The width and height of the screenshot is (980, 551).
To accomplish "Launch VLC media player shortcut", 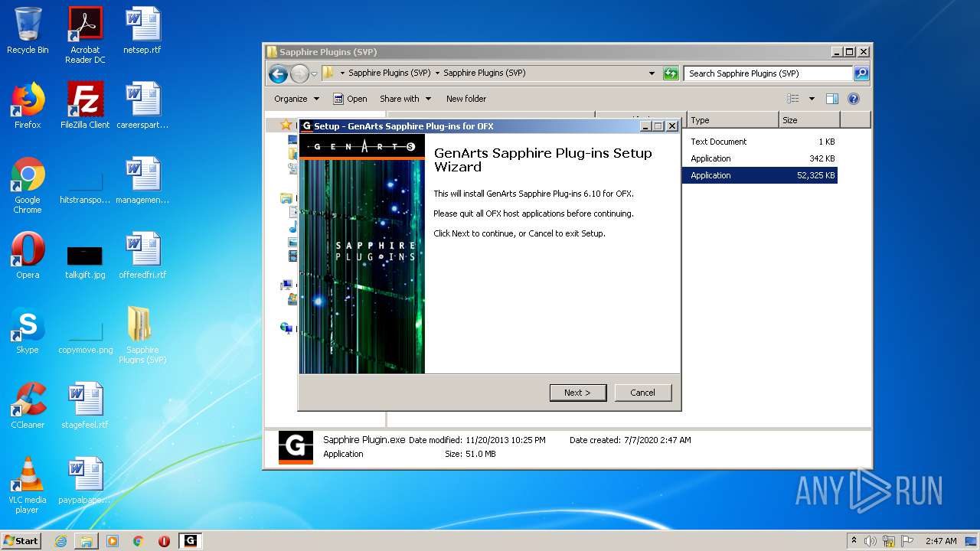I will pyautogui.click(x=28, y=485).
